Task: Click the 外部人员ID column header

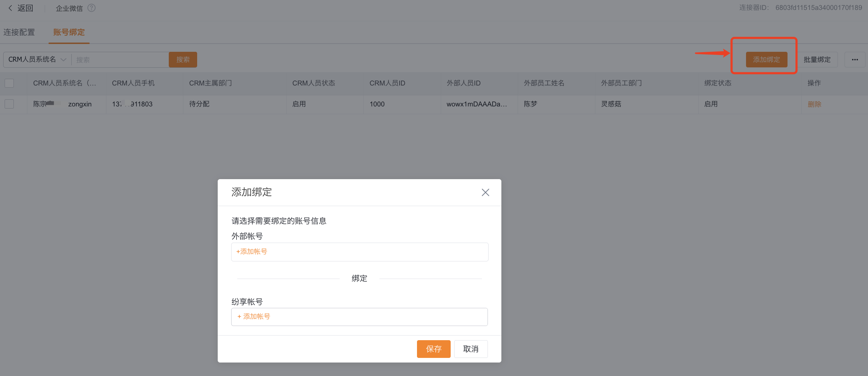Action: (463, 83)
